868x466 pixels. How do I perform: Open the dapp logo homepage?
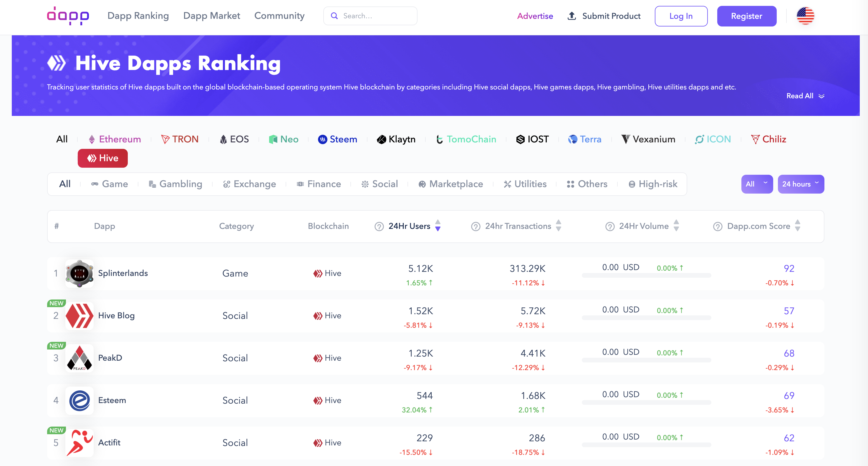68,16
